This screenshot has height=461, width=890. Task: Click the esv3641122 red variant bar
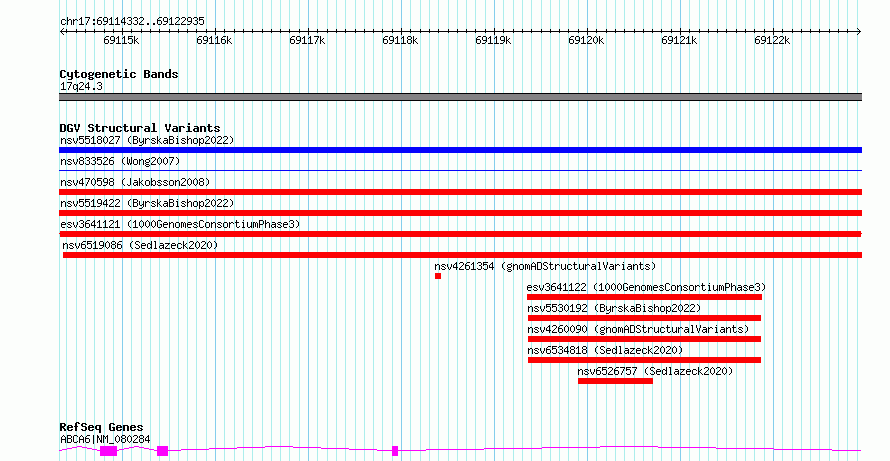644,297
